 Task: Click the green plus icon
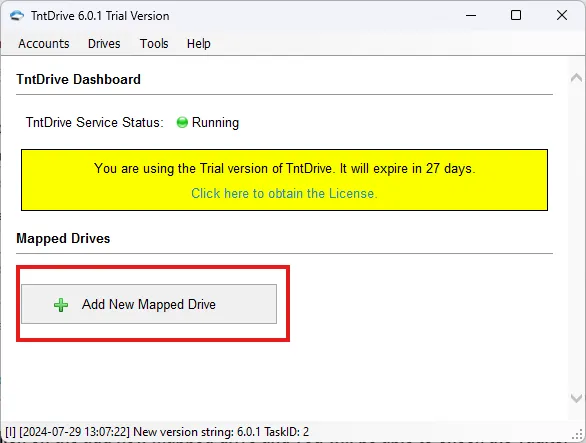point(61,305)
